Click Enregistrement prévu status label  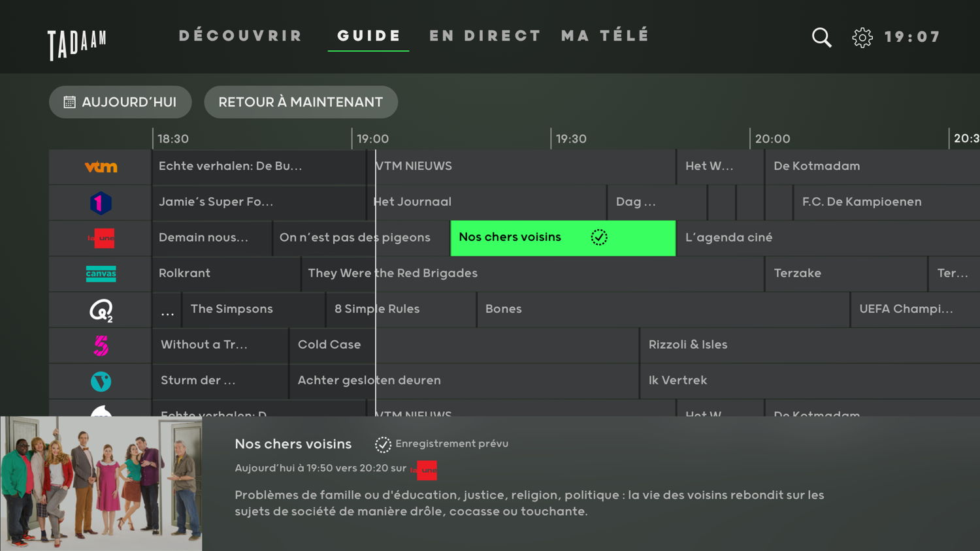451,444
